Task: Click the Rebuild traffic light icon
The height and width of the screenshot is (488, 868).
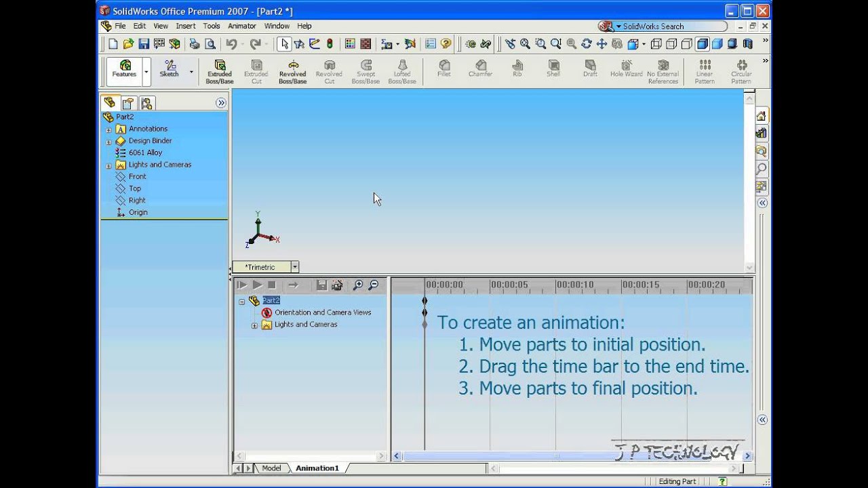Action: (330, 44)
